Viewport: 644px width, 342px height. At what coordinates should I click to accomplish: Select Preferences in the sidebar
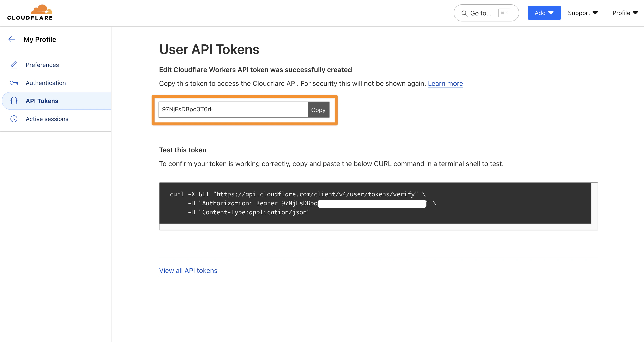point(42,65)
